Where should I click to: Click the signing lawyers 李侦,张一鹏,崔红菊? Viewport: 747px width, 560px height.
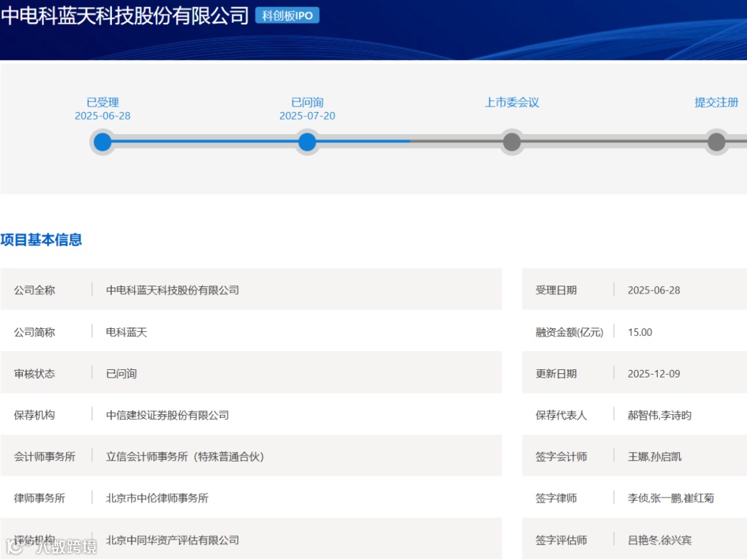click(x=671, y=498)
